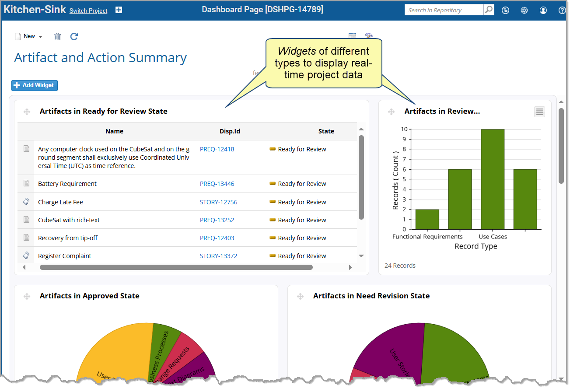
Task: Open artifact PREQ-12418 link
Action: (x=217, y=149)
